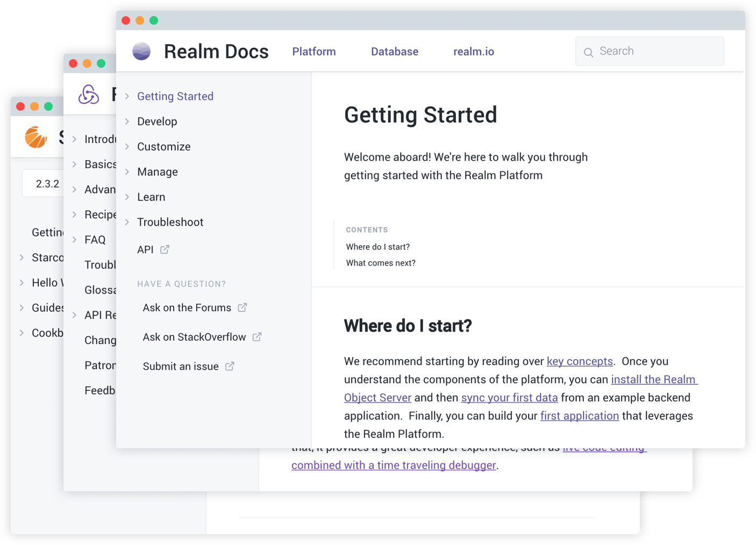
Task: Follow the first application link
Action: pyautogui.click(x=580, y=416)
